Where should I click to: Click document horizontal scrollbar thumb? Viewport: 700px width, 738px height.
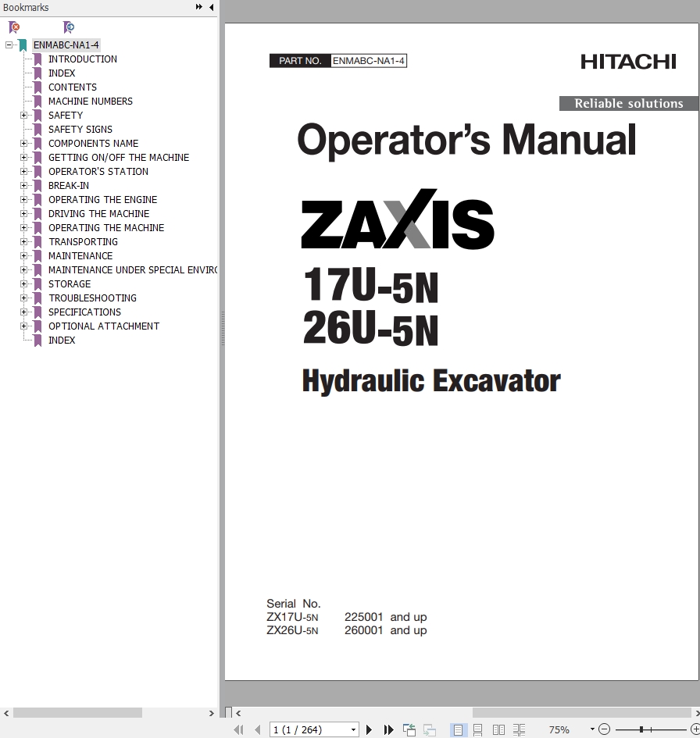[x=582, y=713]
